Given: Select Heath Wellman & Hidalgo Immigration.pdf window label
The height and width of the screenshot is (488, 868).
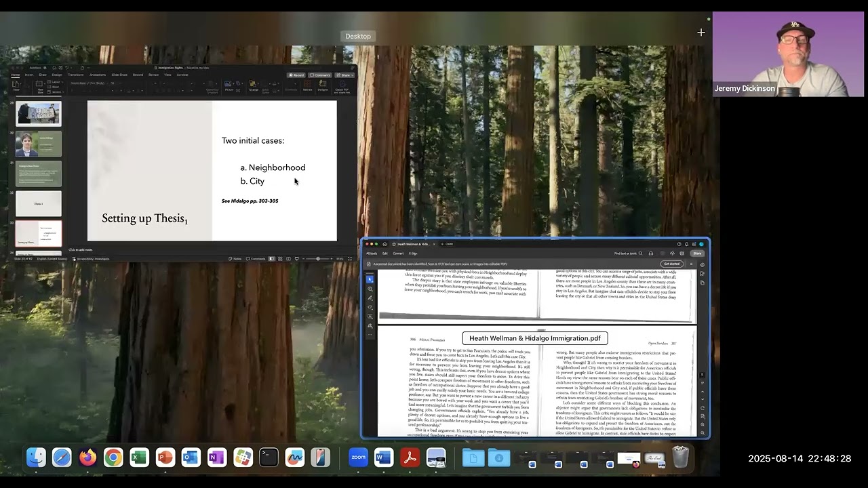Looking at the screenshot, I should (535, 338).
